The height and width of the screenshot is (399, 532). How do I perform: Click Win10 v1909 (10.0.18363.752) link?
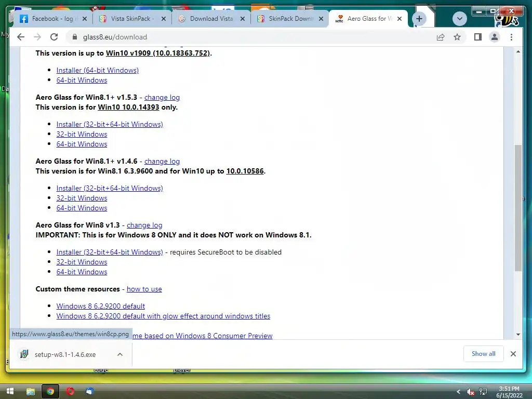pos(158,53)
